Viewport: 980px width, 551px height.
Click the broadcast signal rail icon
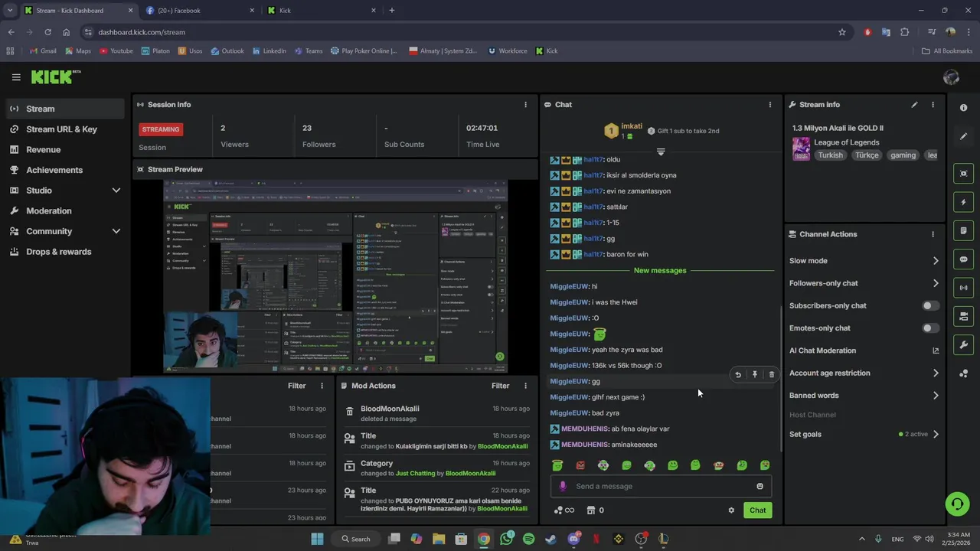(x=963, y=288)
